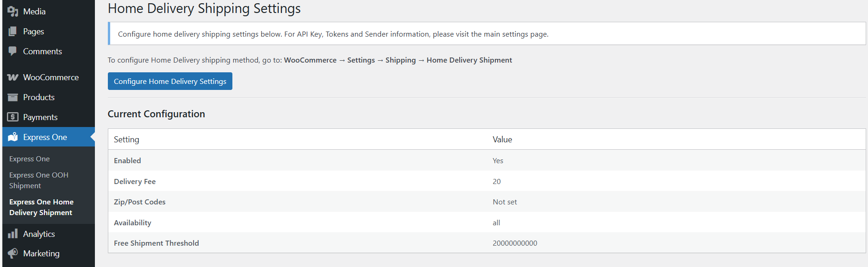
Task: Select the Zip/Post Codes setting row
Action: pyautogui.click(x=139, y=202)
